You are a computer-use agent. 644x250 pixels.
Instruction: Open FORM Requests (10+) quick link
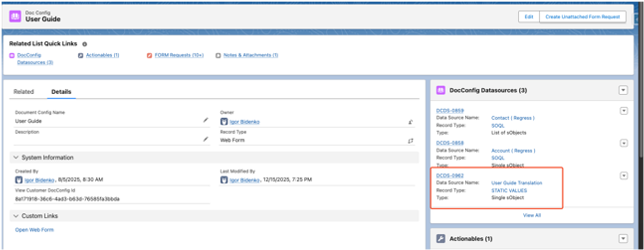tap(179, 55)
